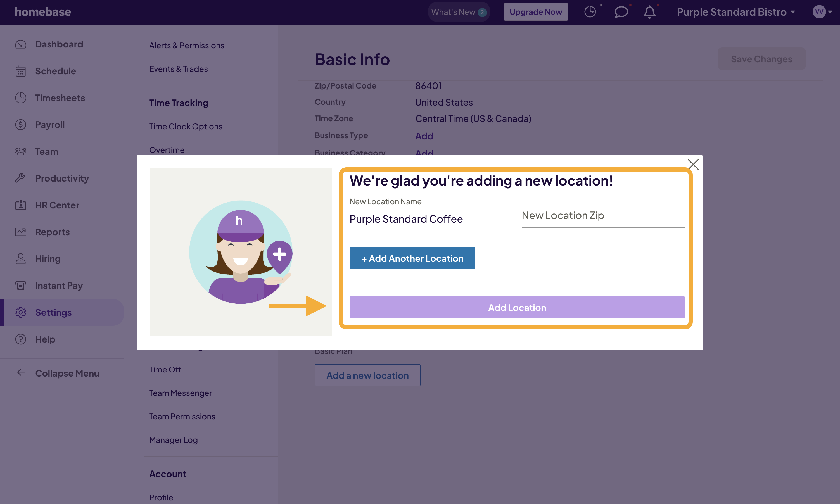Viewport: 840px width, 504px height.
Task: Open Team Permissions settings
Action: point(182,416)
